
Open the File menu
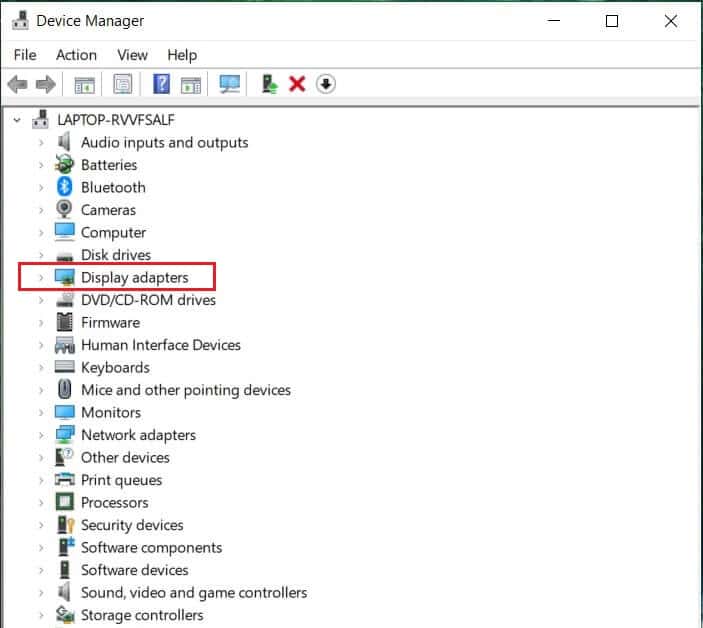point(25,55)
